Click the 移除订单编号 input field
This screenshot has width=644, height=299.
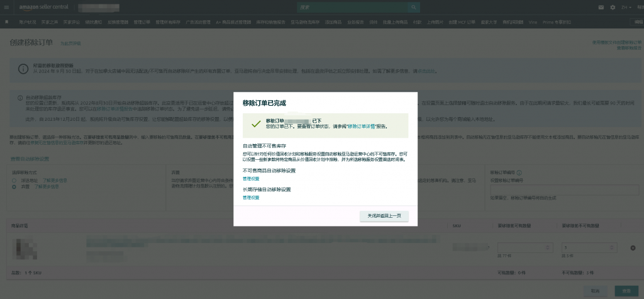[563, 190]
